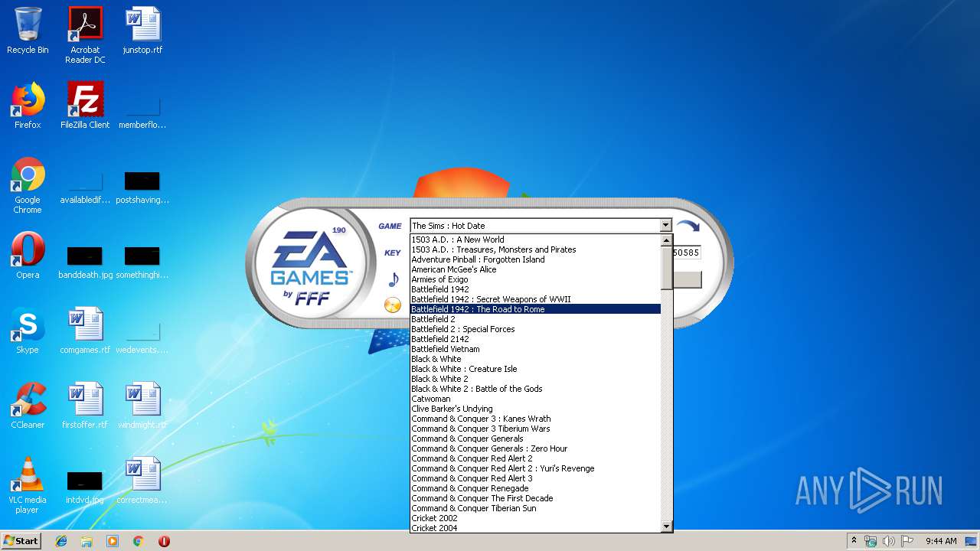The image size is (980, 551).
Task: Pick Black & White 2 : Battle of the Gods
Action: 535,389
